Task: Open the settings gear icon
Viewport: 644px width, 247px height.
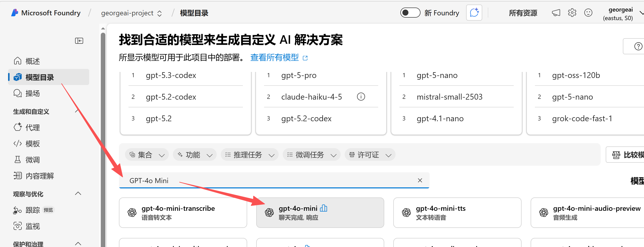Action: (572, 13)
